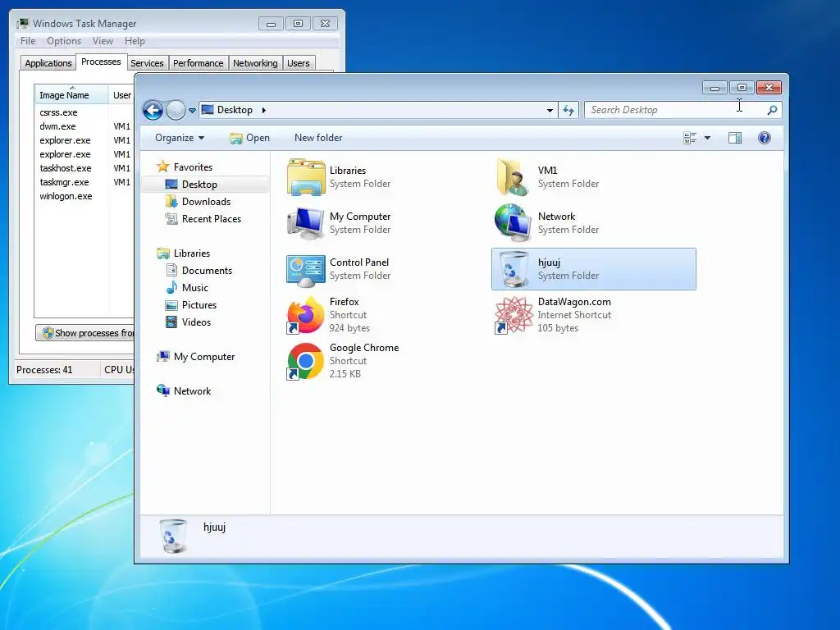The width and height of the screenshot is (840, 630).
Task: Select the Firefox shortcut icon
Action: click(x=305, y=315)
